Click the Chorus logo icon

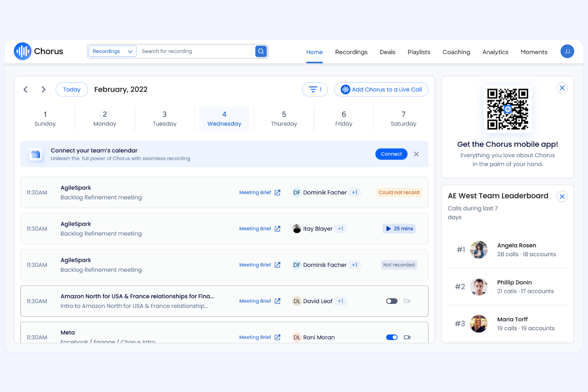[x=23, y=51]
